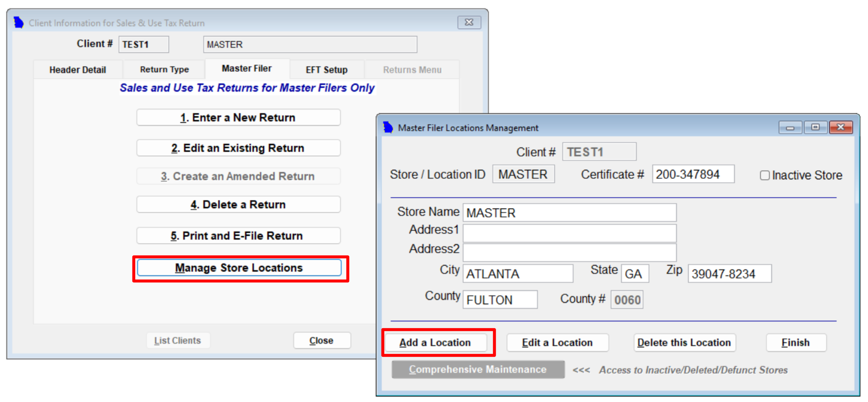Open Print and E-File Return

pos(238,236)
